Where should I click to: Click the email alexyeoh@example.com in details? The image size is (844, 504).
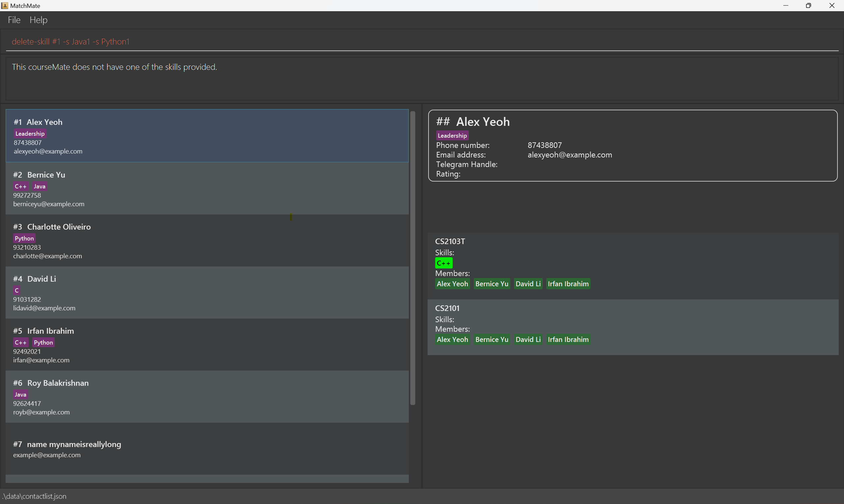[570, 154]
